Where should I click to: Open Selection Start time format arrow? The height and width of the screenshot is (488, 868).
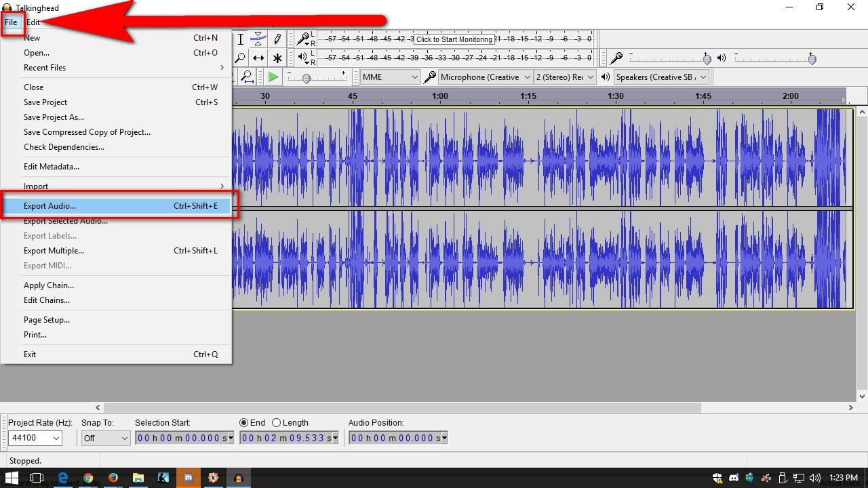click(x=231, y=438)
